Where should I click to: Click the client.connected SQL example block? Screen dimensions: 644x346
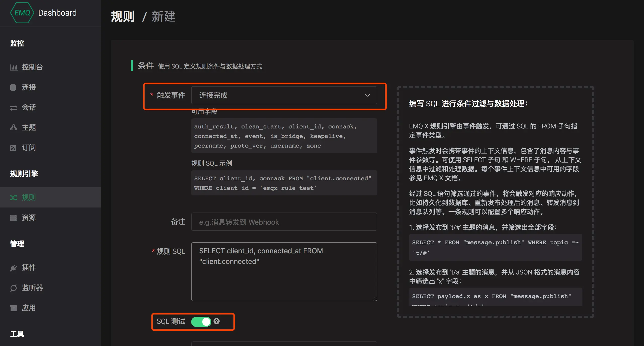pos(284,183)
